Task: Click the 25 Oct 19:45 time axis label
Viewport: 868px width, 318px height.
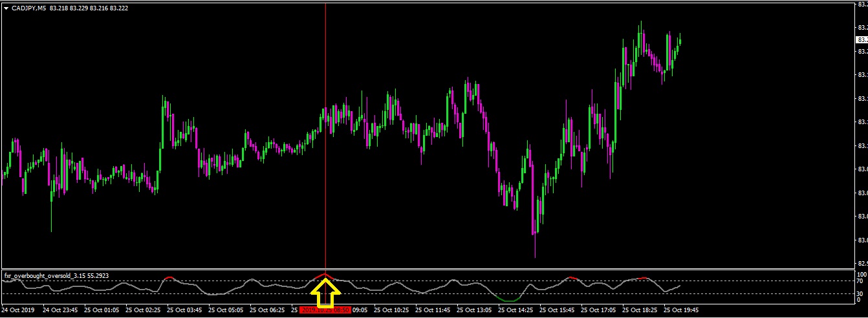Action: 682,310
